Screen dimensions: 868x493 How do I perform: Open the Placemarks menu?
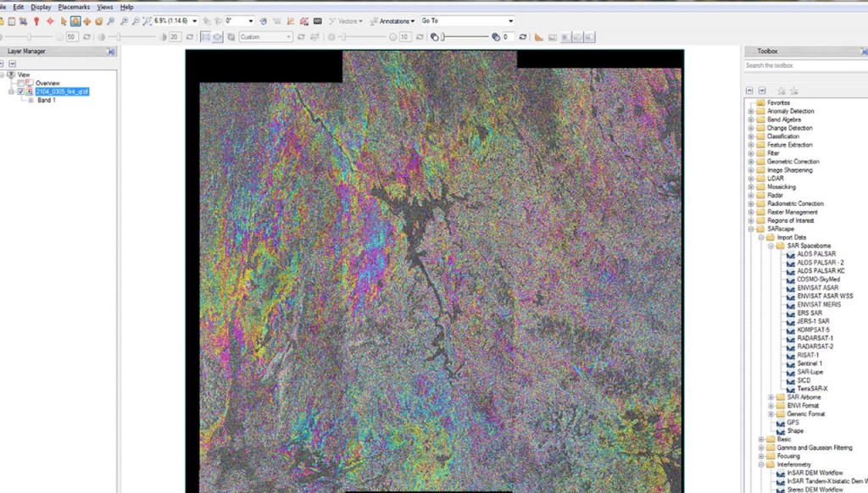pyautogui.click(x=74, y=7)
